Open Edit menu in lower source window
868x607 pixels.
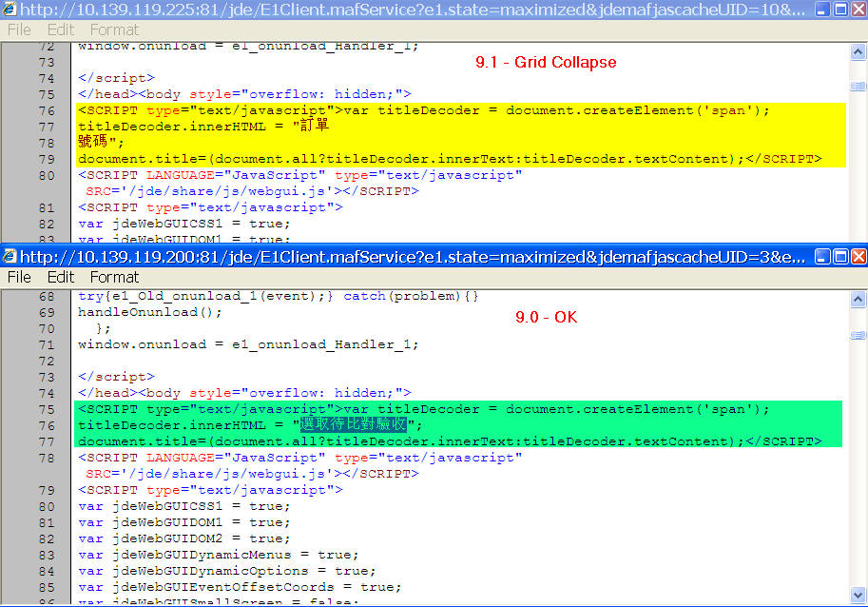tap(60, 277)
